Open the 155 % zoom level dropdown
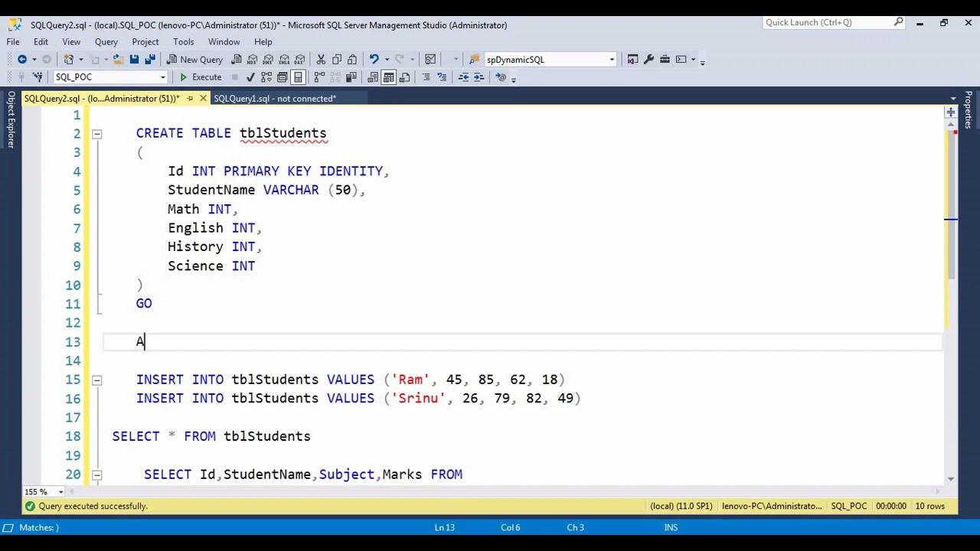 click(x=60, y=491)
